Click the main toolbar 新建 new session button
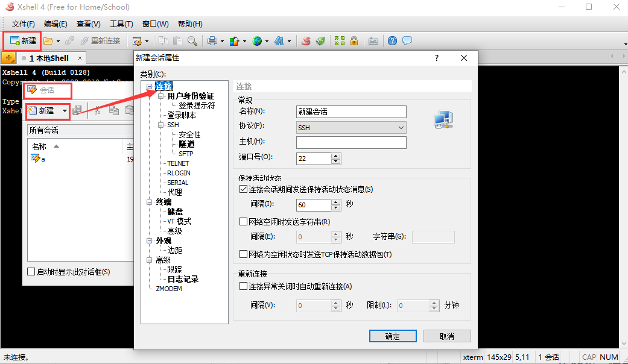The height and width of the screenshot is (364, 628). pos(23,41)
